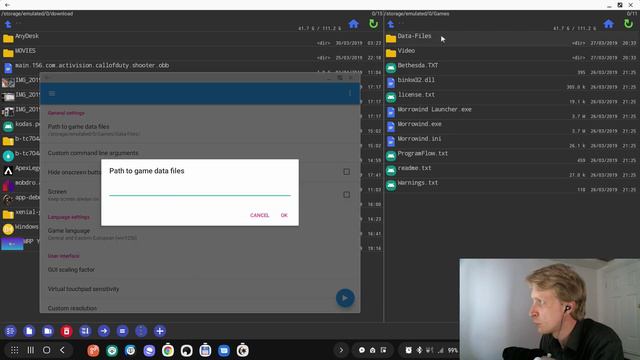This screenshot has height=360, width=640.
Task: Click the taskbar back arrow
Action: click(62, 350)
